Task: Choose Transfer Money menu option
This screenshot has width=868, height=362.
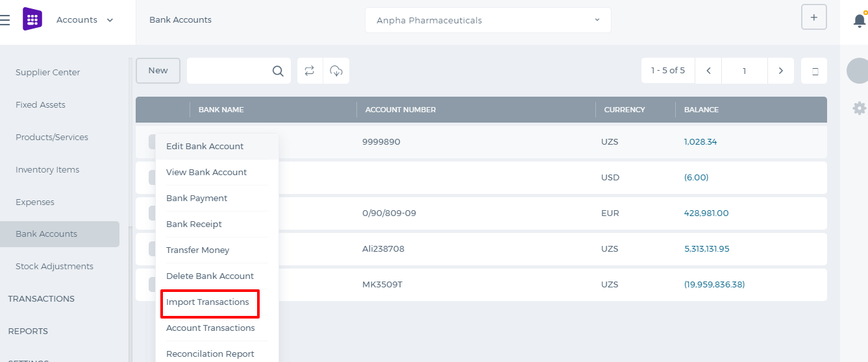Action: click(x=198, y=250)
